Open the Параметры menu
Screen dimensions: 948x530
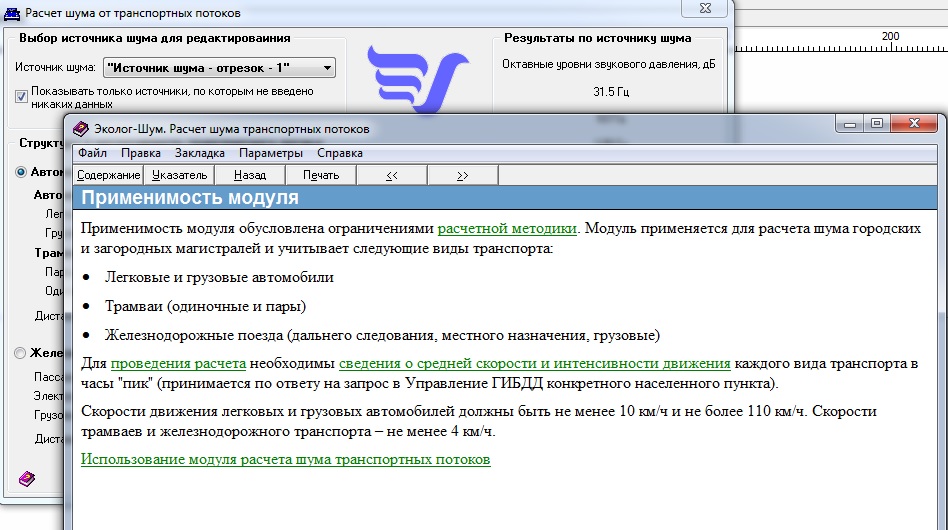[x=270, y=153]
